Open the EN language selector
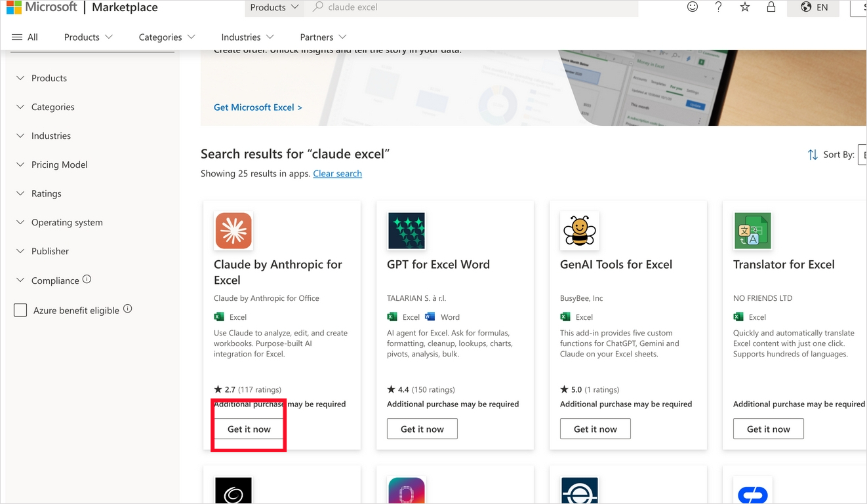This screenshot has height=504, width=867. point(815,7)
